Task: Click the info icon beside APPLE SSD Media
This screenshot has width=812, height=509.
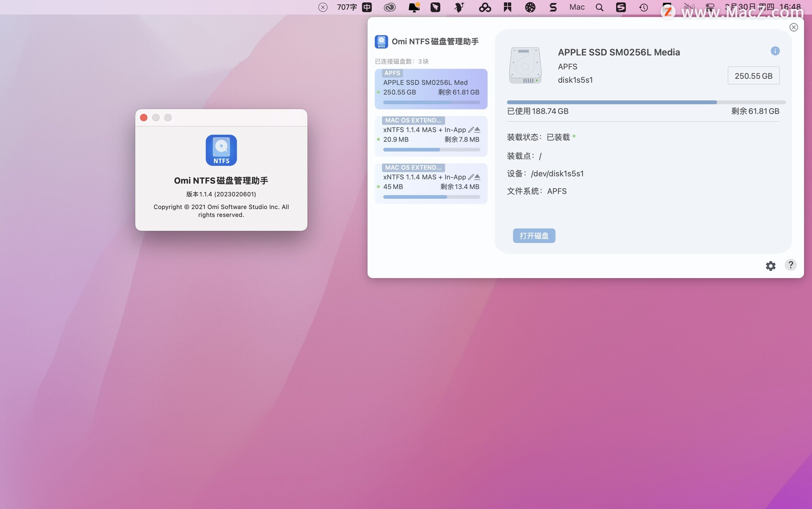Action: (x=775, y=51)
